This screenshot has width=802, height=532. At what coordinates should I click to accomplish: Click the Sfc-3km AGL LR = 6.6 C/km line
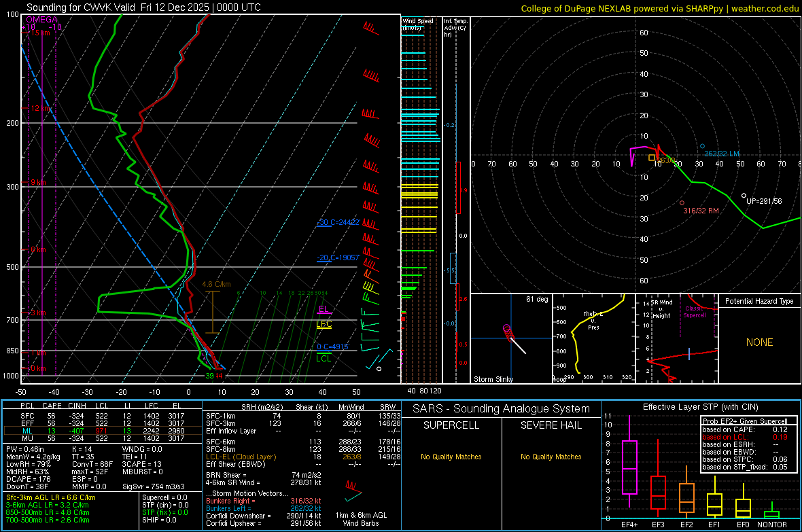[51, 498]
